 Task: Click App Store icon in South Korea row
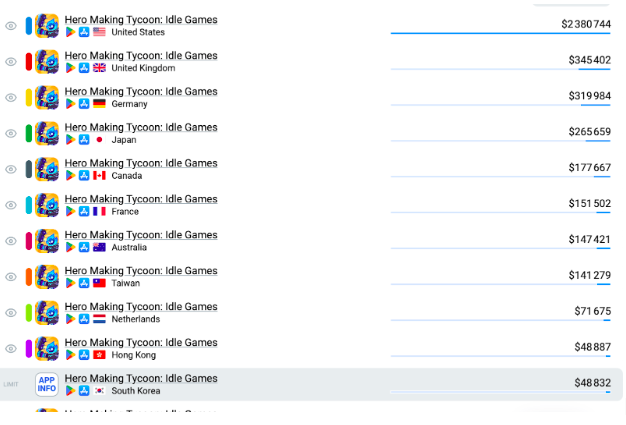click(84, 391)
